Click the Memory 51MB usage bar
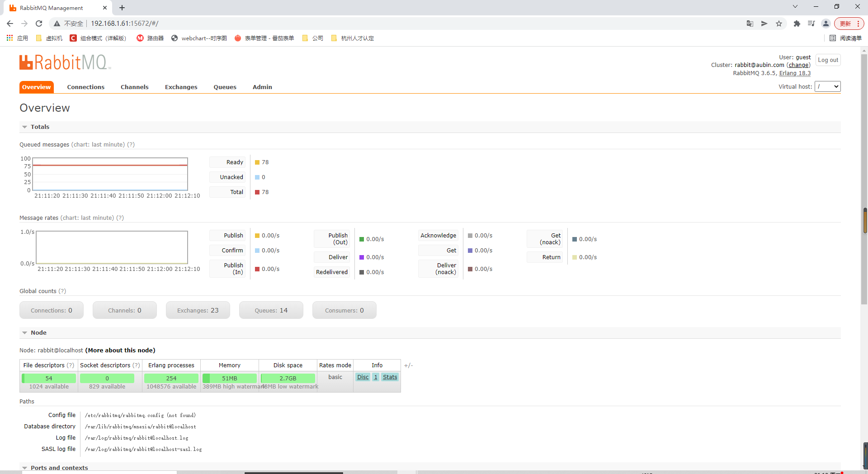The image size is (868, 474). [x=230, y=378]
